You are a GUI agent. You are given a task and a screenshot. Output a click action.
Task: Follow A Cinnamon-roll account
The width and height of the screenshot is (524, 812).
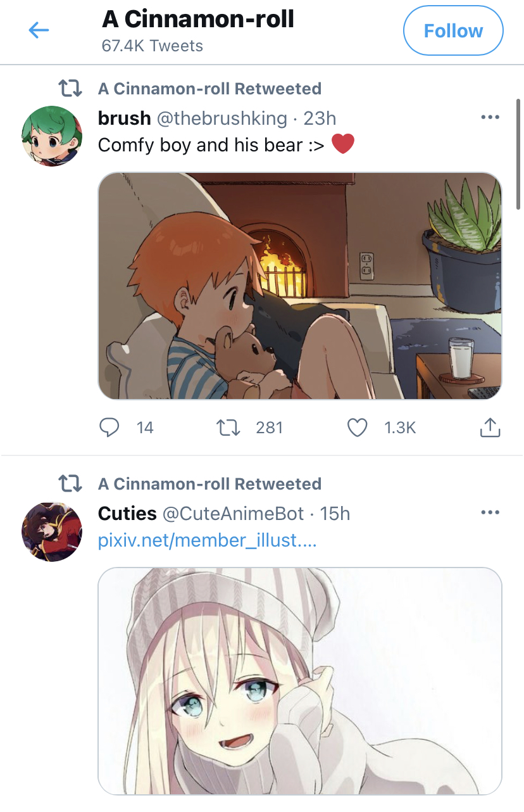point(453,30)
